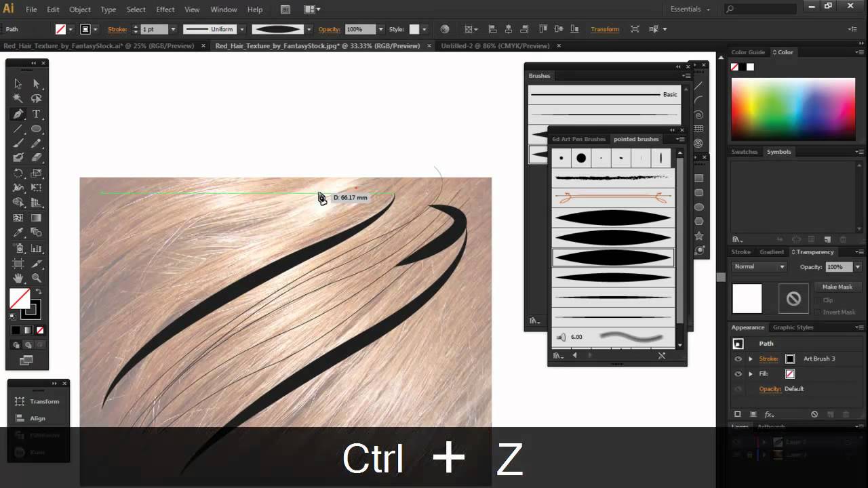868x488 pixels.
Task: Select the Type tool
Action: point(36,114)
